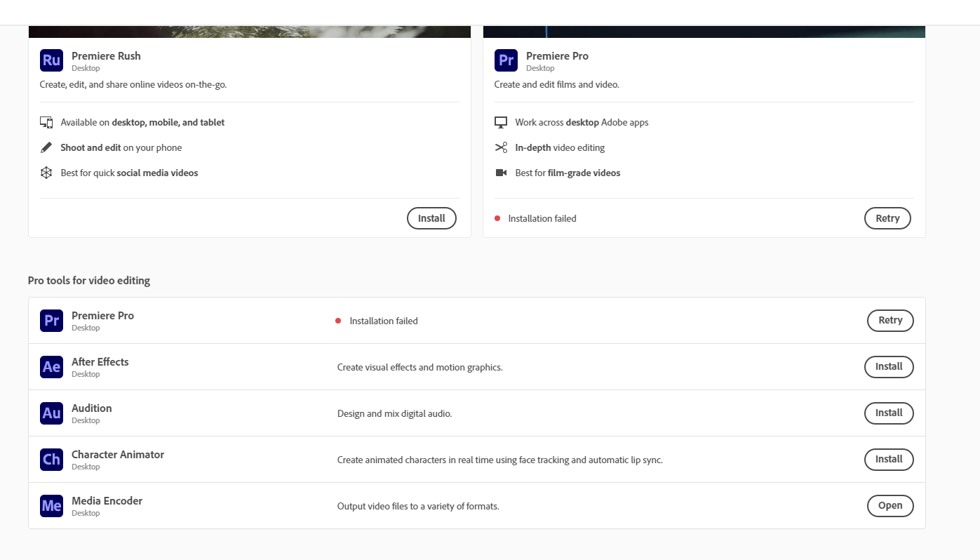Install Character Animator
This screenshot has width=980, height=560.
(889, 459)
